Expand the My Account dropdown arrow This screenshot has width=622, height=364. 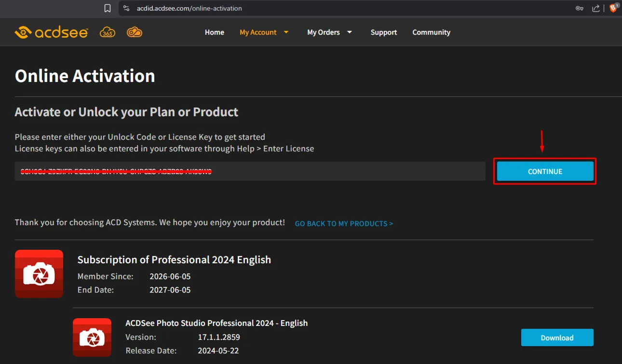(x=286, y=32)
